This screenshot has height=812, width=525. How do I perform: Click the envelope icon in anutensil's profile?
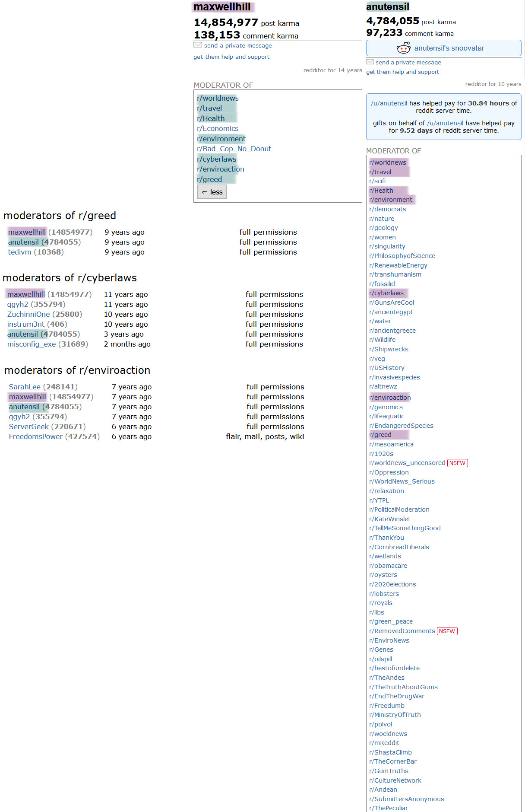click(x=370, y=62)
